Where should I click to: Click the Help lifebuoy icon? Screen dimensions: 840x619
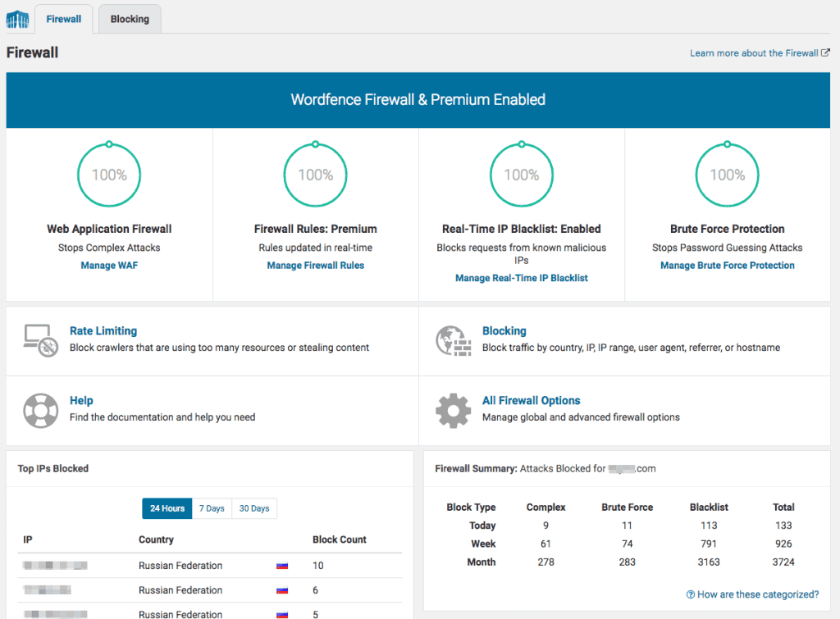(41, 410)
